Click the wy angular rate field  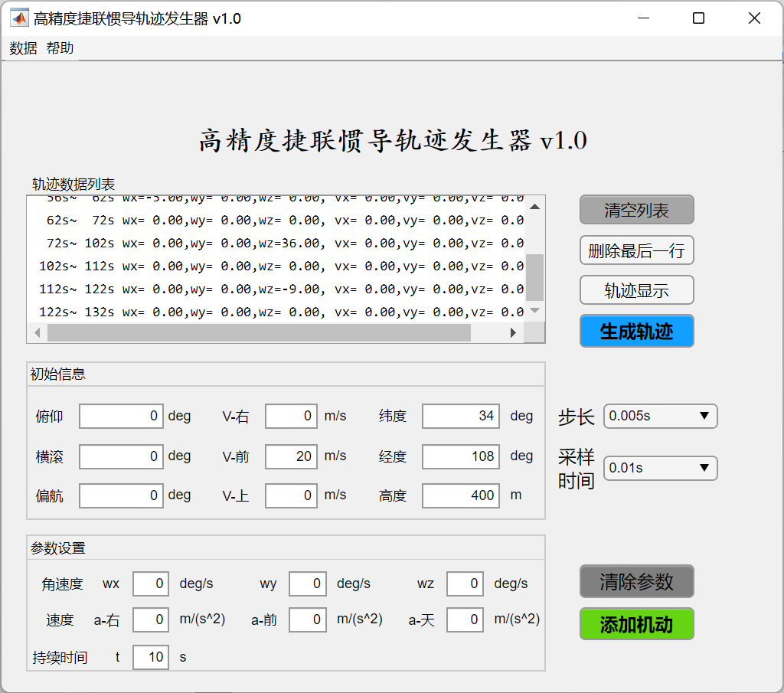pos(308,583)
